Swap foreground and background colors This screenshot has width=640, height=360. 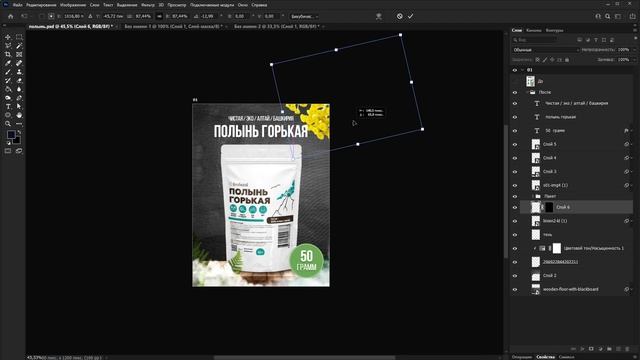(19, 132)
